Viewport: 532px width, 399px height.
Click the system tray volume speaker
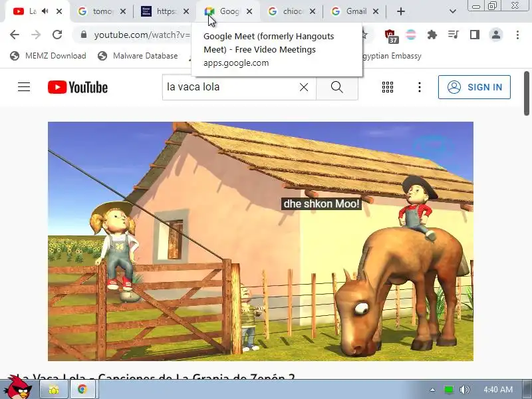pyautogui.click(x=465, y=390)
